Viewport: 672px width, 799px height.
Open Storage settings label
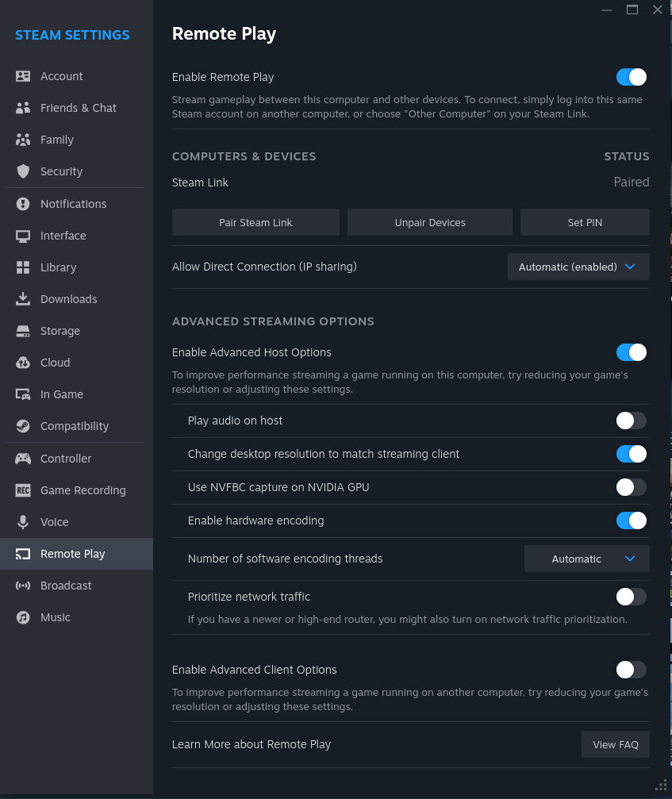click(60, 331)
